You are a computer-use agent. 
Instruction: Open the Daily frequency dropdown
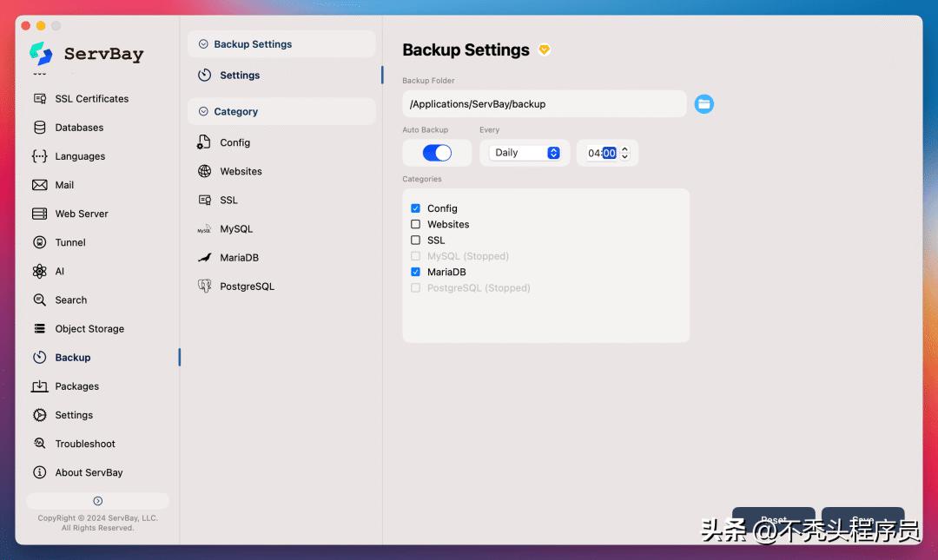525,152
